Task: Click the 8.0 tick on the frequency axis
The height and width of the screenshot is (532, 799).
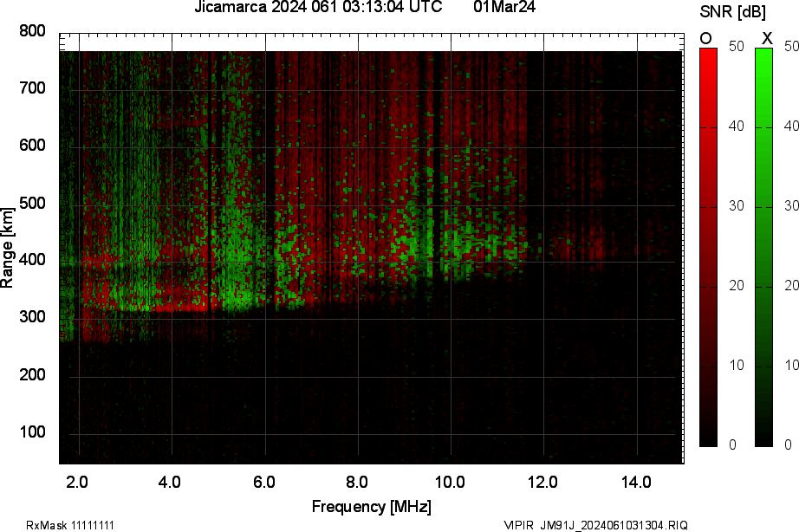Action: (357, 481)
